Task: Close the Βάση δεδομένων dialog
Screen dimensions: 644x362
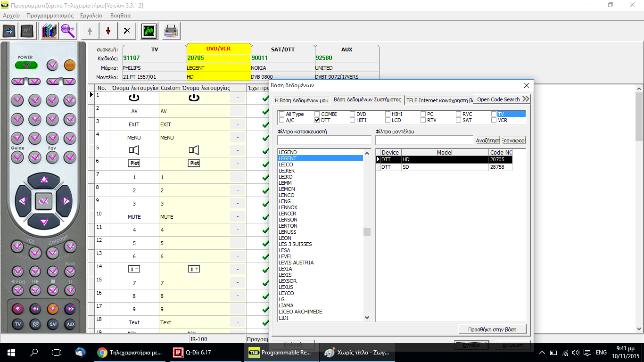Action: [x=527, y=85]
